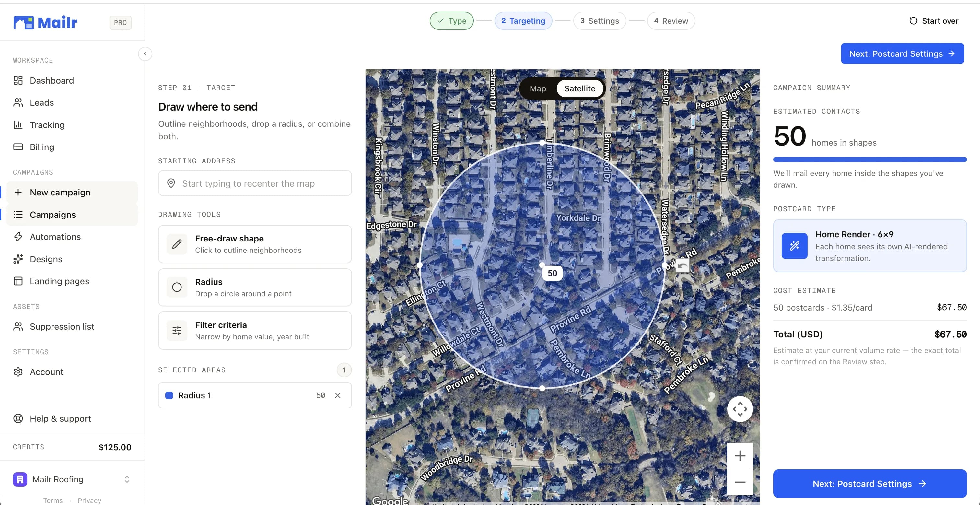Switch map to Satellite view
The width and height of the screenshot is (980, 505).
579,88
